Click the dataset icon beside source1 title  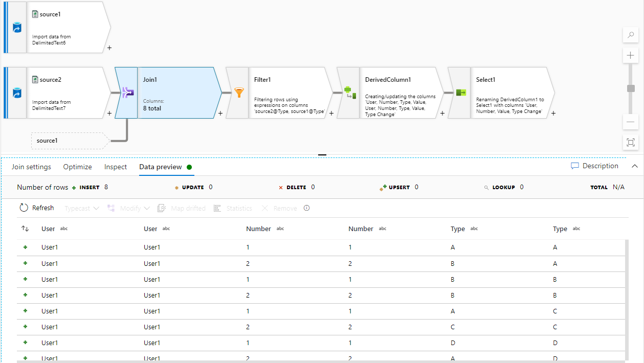click(35, 14)
